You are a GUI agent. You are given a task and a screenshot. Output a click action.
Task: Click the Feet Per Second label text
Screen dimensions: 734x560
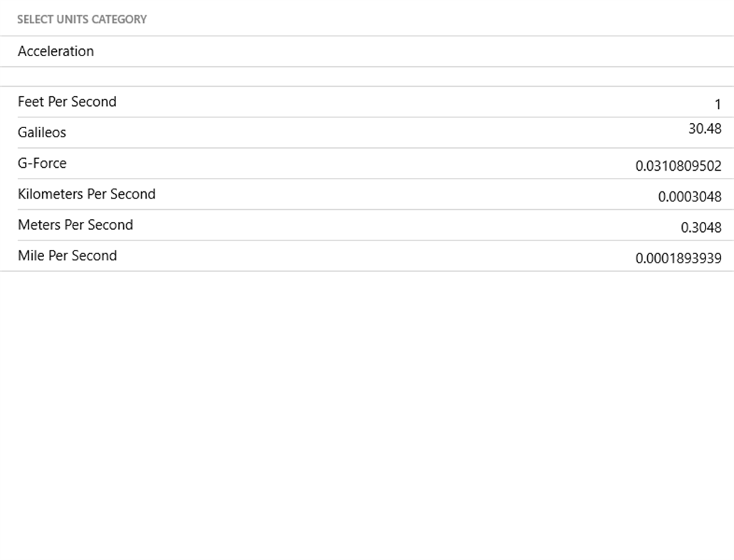[67, 102]
